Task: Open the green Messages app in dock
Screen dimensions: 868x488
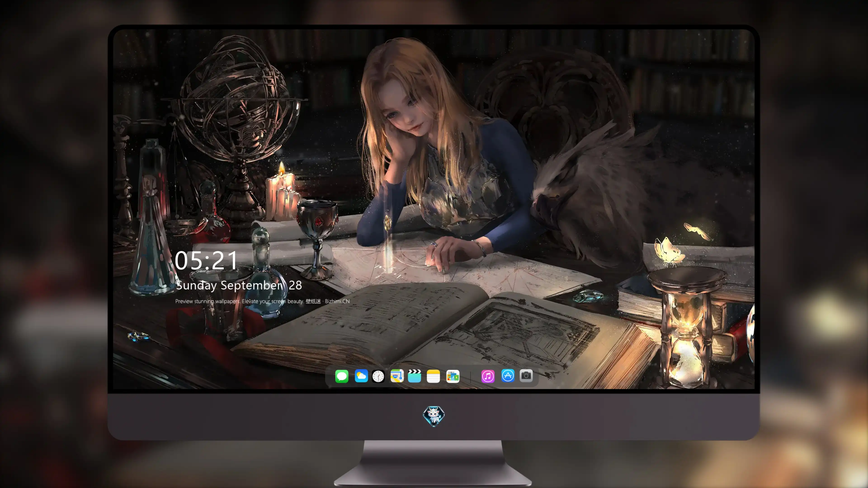Action: click(342, 376)
